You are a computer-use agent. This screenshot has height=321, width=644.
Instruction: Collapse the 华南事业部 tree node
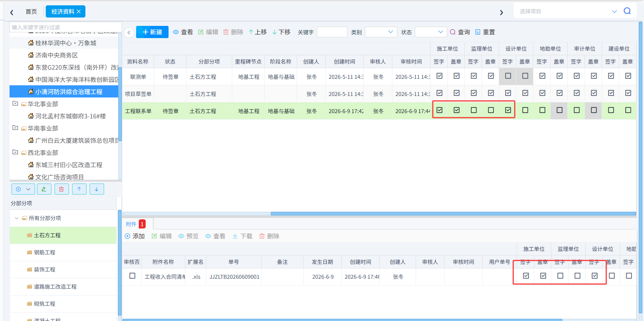coord(15,128)
